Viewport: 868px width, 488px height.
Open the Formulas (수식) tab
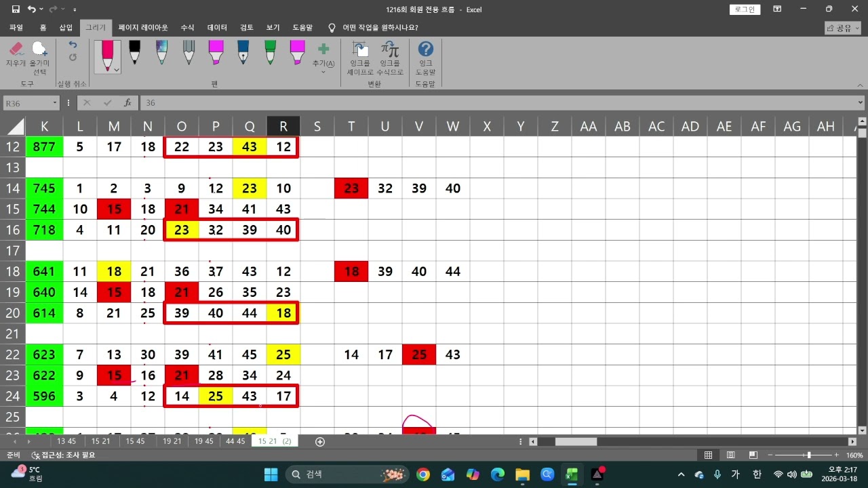187,28
